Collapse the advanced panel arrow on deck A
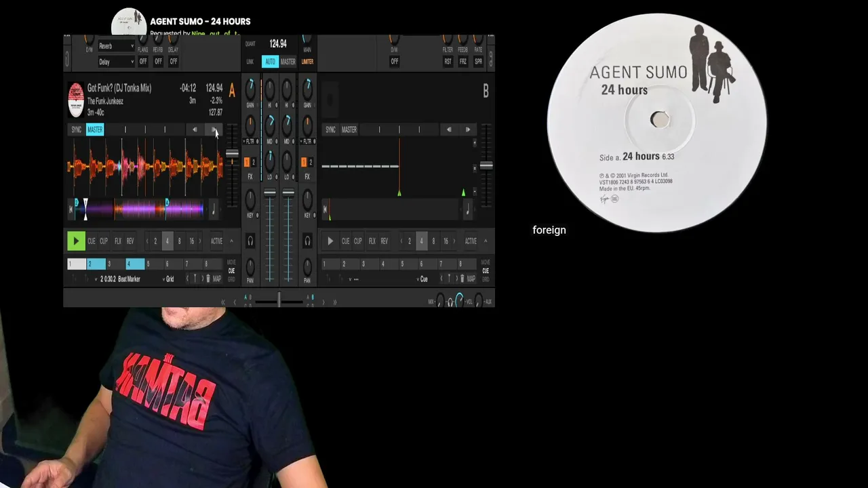This screenshot has width=868, height=488. [231, 241]
